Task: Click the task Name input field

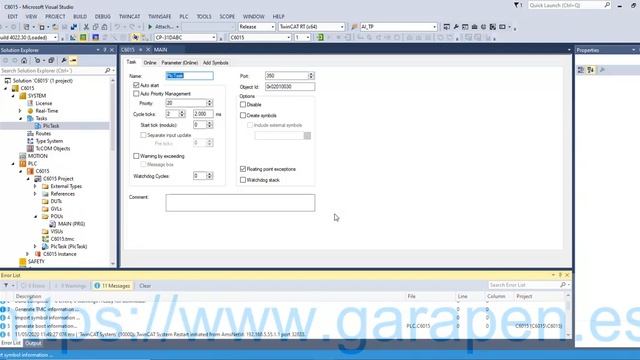Action: pyautogui.click(x=189, y=76)
